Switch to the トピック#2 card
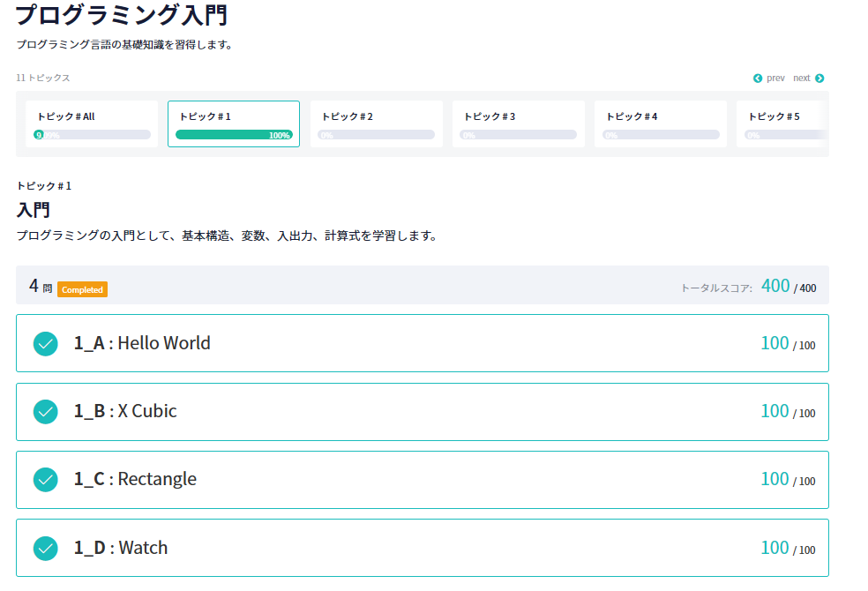The width and height of the screenshot is (868, 591). pos(377,123)
